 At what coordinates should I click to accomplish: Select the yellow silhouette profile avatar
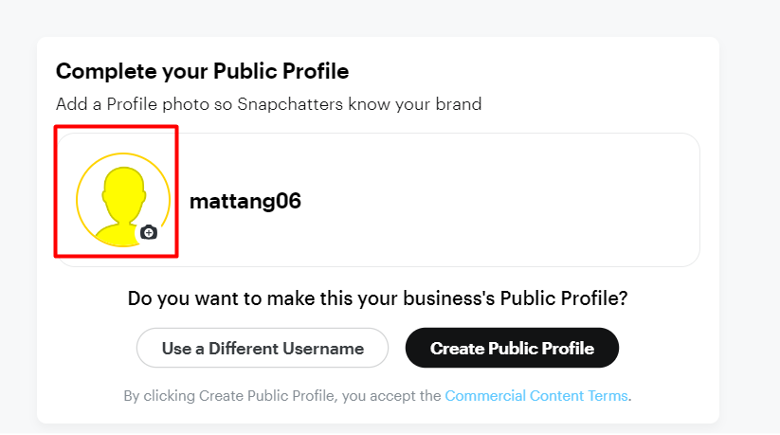(x=123, y=200)
